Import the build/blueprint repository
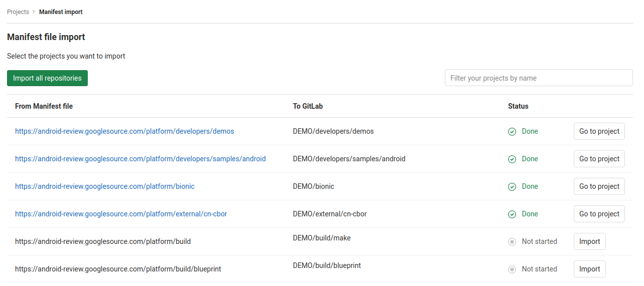Image resolution: width=644 pixels, height=286 pixels. (589, 269)
